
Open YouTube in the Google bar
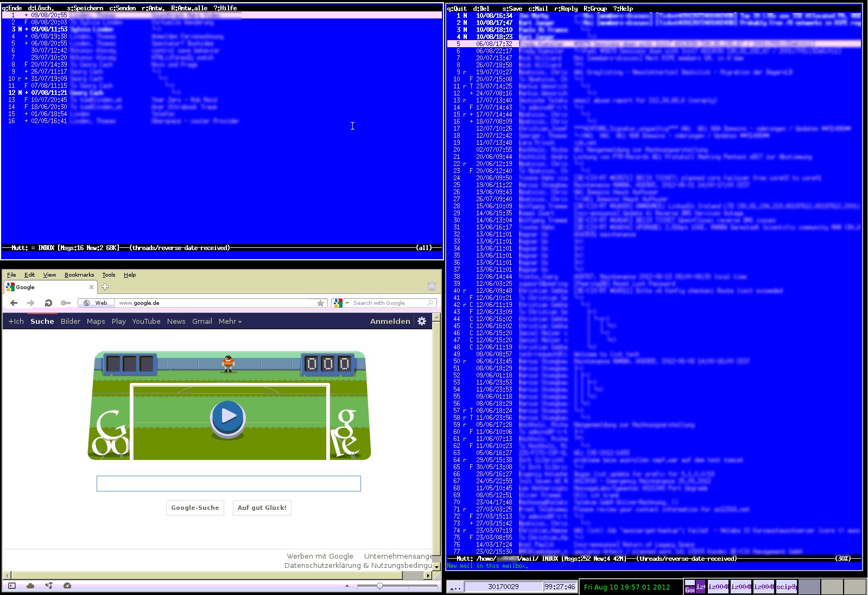147,321
